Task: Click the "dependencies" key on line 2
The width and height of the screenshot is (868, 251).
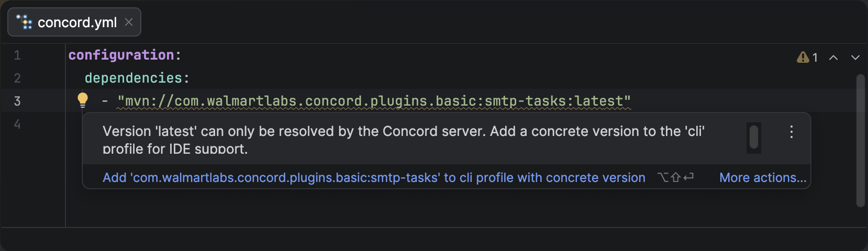Action: point(133,78)
